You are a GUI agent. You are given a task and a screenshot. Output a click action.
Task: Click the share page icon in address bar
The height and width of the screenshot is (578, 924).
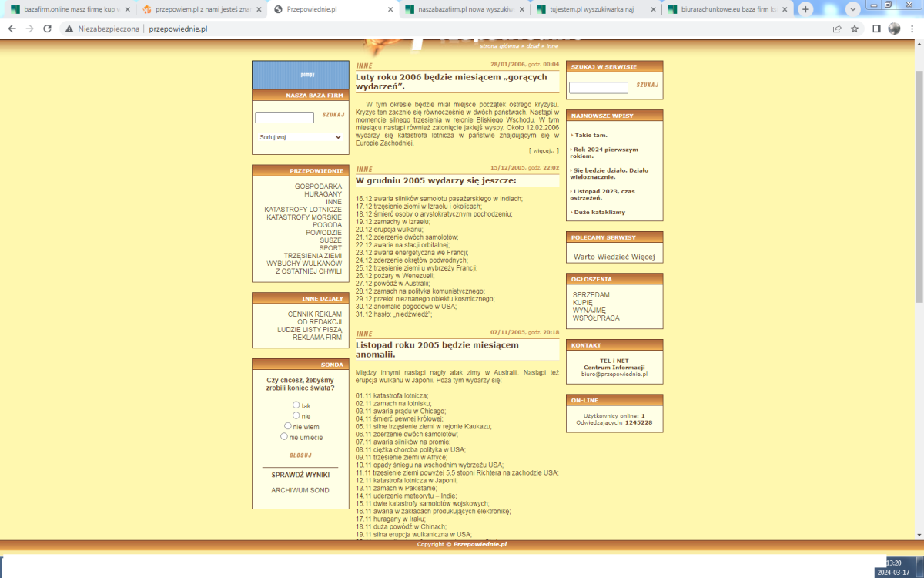(837, 29)
